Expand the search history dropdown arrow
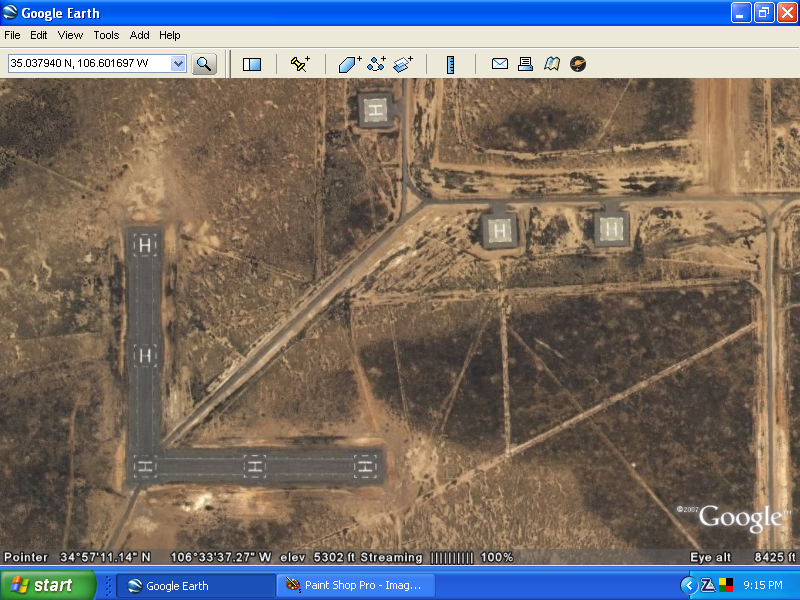Screen dimensions: 800x600 pyautogui.click(x=178, y=64)
